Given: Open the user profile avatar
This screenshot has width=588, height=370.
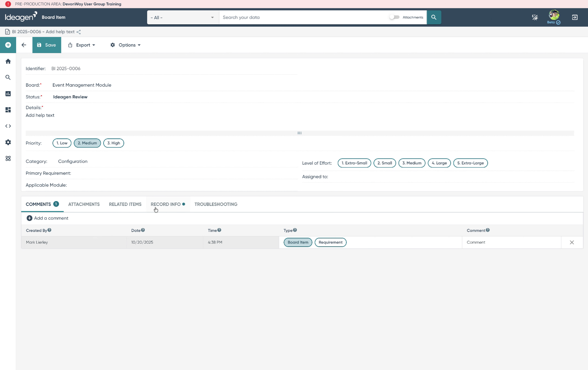Looking at the screenshot, I should [554, 15].
